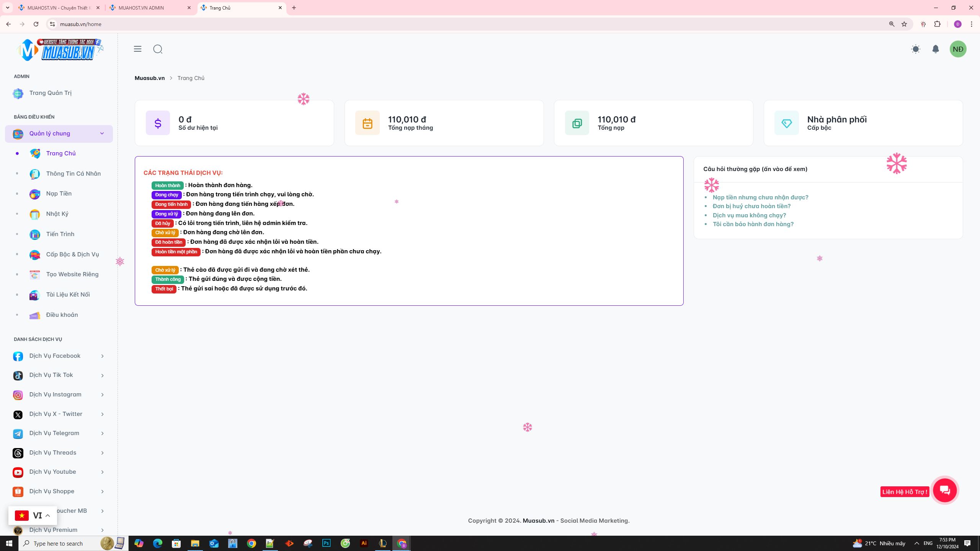The image size is (980, 551).
Task: Click Muasub.vn in the breadcrumb
Action: pos(149,78)
